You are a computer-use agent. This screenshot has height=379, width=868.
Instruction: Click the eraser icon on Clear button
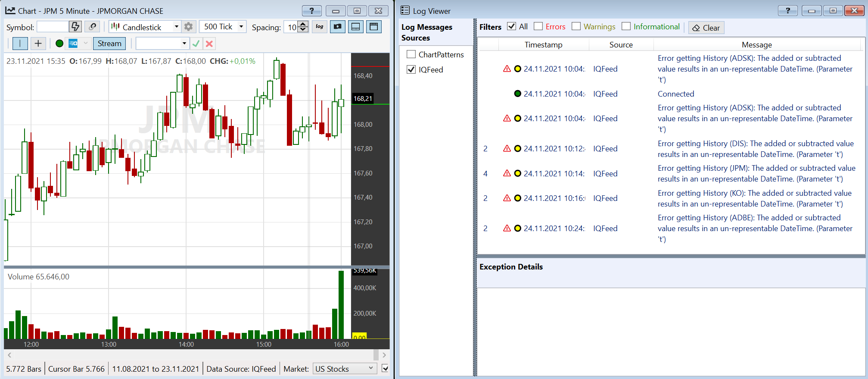pos(696,28)
